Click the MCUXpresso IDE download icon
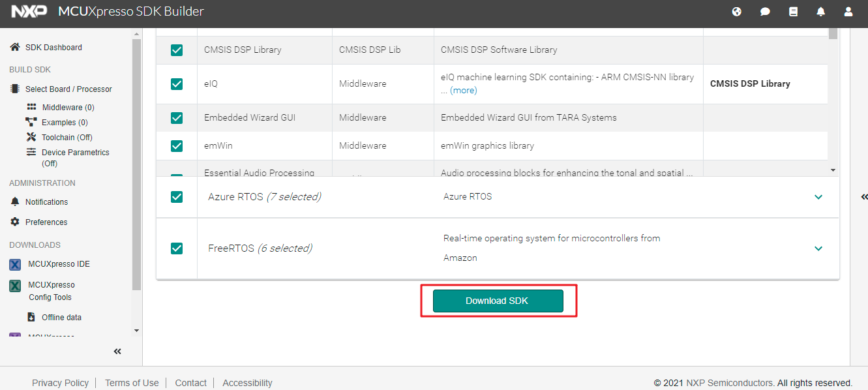Screen dimensions: 868x390 click(x=15, y=264)
